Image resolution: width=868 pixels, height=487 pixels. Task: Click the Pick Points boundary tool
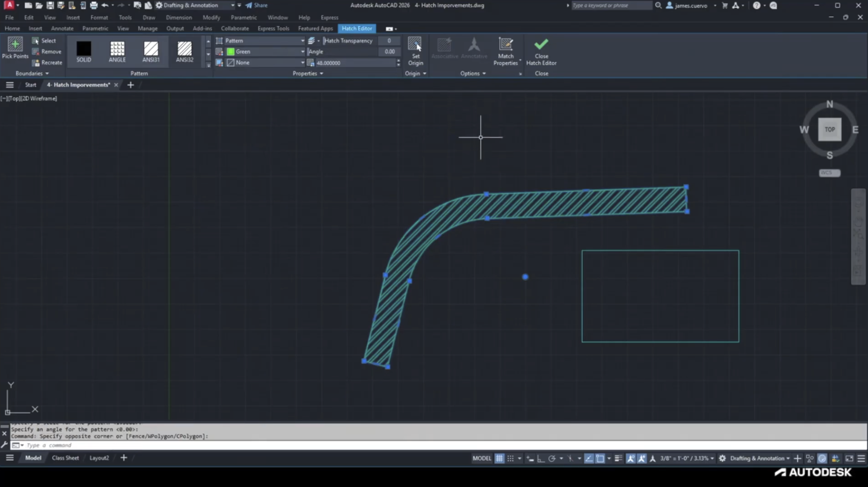point(15,48)
